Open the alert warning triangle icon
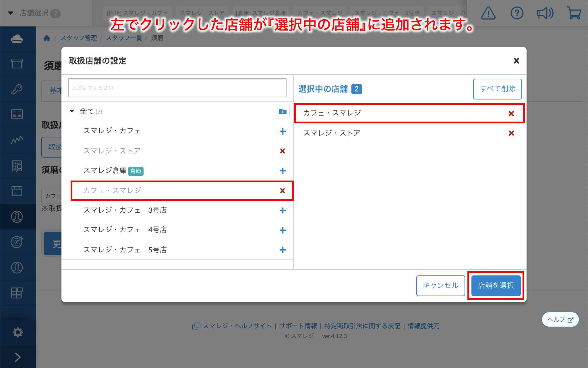588x368 pixels. (x=488, y=13)
